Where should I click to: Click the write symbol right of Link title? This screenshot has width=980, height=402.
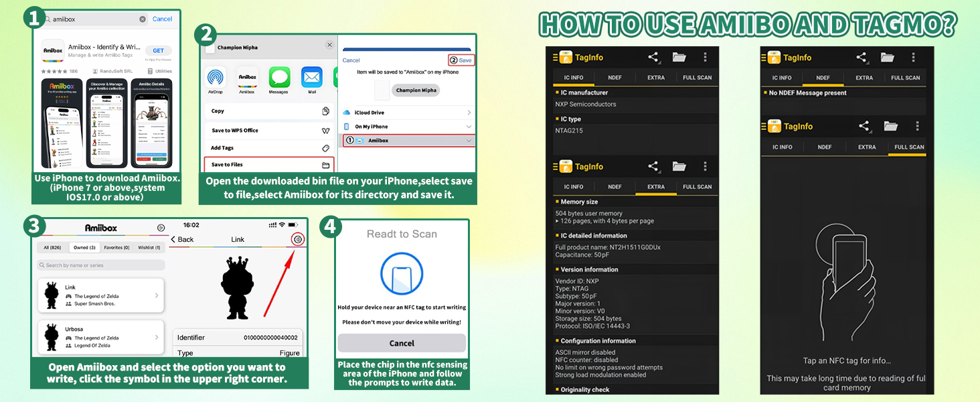coord(298,239)
